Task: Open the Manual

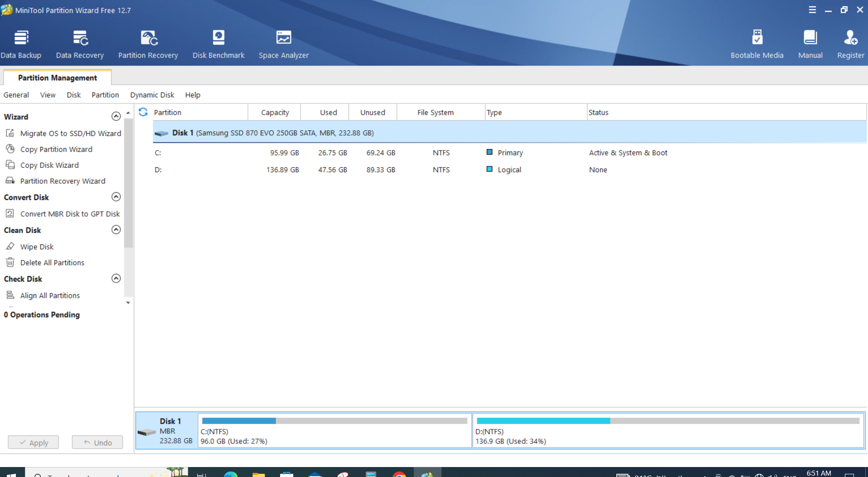Action: (810, 44)
